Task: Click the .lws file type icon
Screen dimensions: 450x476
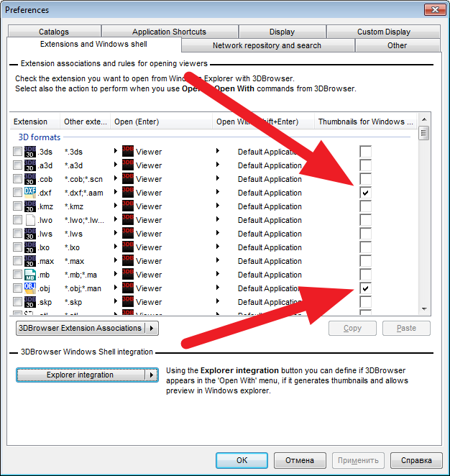Action: pos(30,234)
